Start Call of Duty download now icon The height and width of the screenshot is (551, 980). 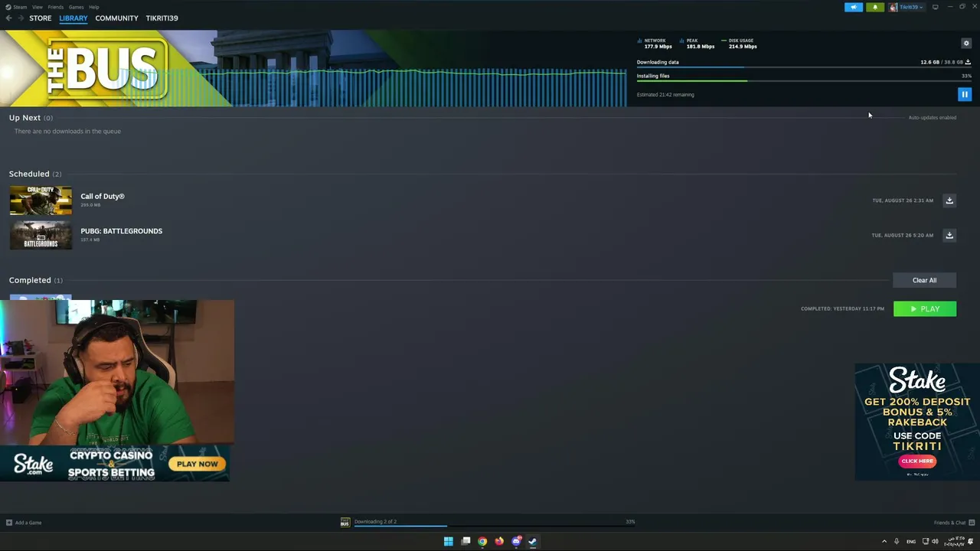click(x=949, y=201)
